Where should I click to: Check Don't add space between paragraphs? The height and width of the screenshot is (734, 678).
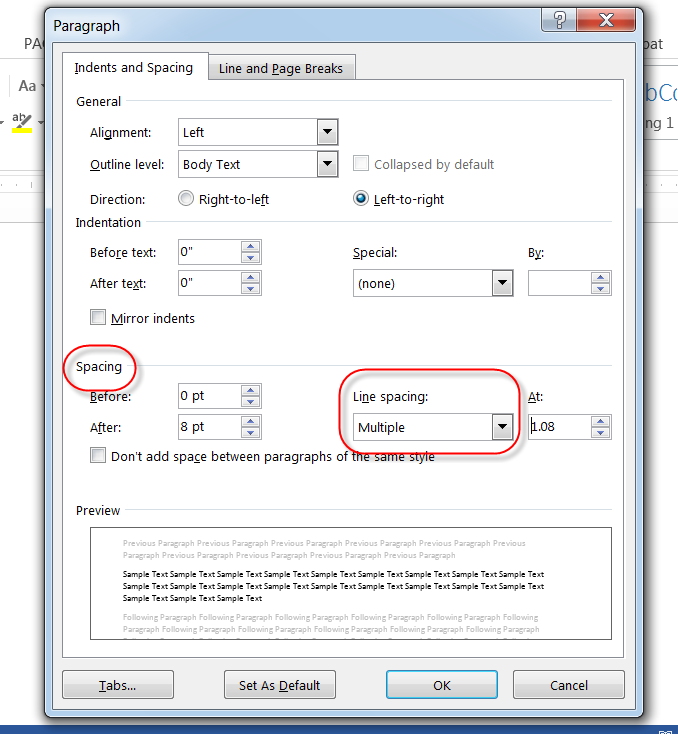[98, 456]
